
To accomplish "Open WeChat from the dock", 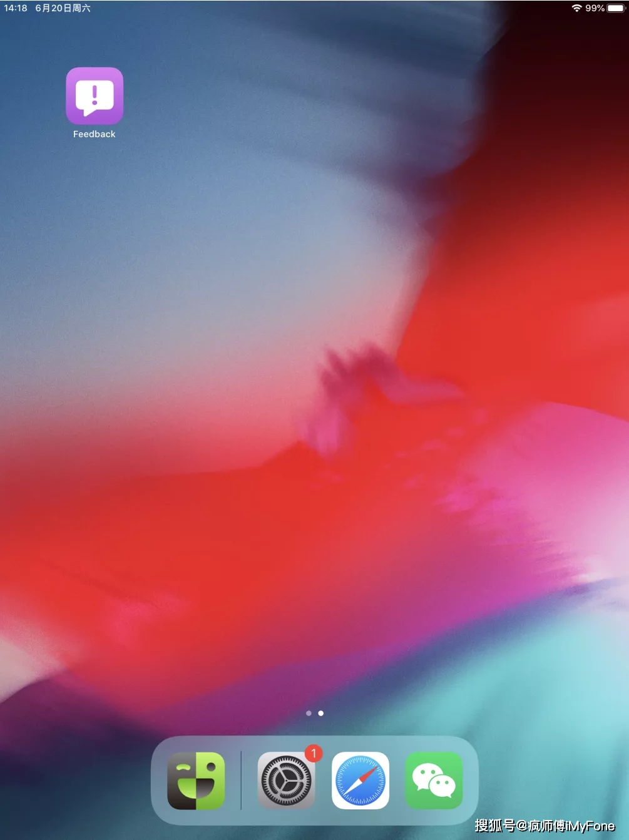I will (434, 781).
